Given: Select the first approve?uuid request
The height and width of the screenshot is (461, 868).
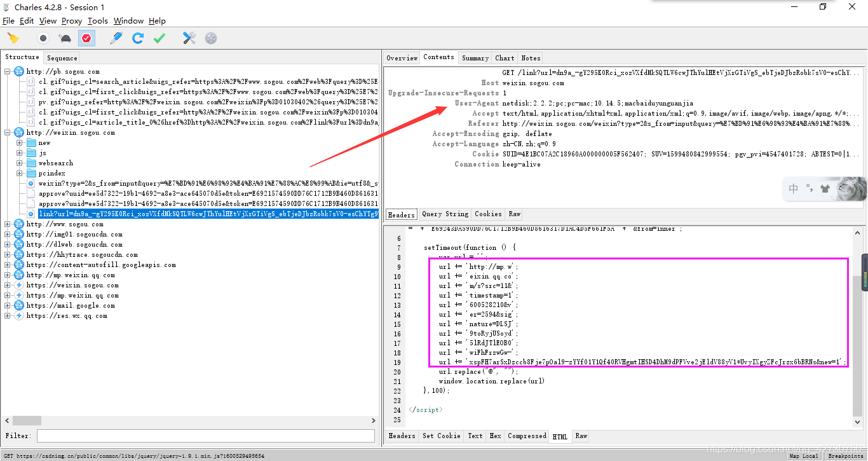Looking at the screenshot, I should click(x=208, y=193).
